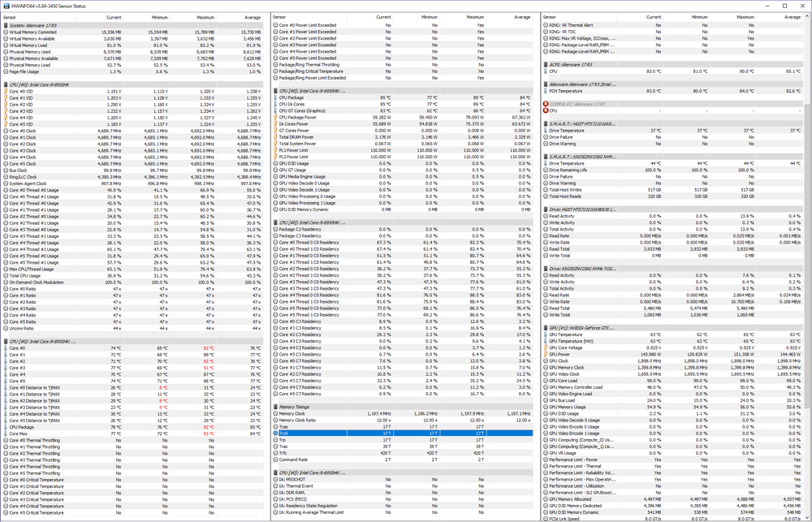Click the red X icon beside COMPAL EC
Viewport: 812px width, 522px height.
point(545,104)
